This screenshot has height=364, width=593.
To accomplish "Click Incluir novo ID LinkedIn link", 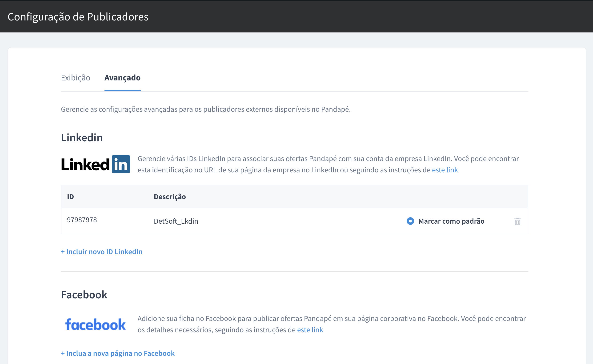I will click(x=102, y=252).
